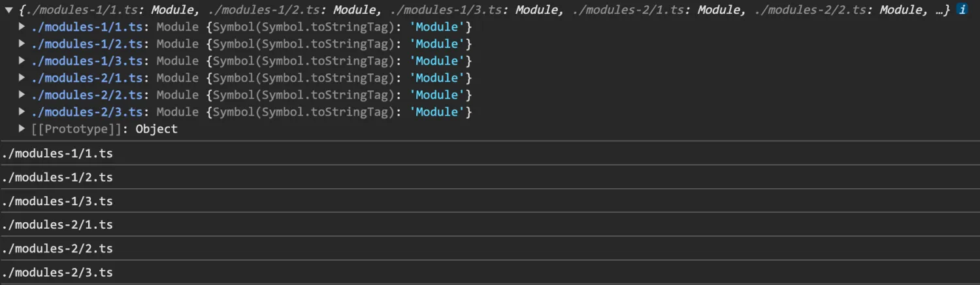Expand the ./modules-1/2.ts Module entry
The height and width of the screenshot is (285, 980).
tap(22, 44)
